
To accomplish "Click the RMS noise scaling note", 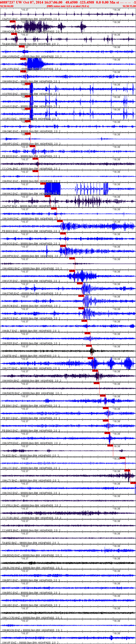I will [x=68, y=6].
